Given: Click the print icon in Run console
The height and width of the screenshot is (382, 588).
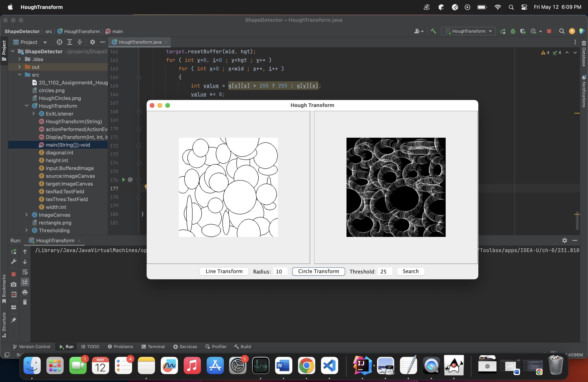Looking at the screenshot, I should 25,292.
